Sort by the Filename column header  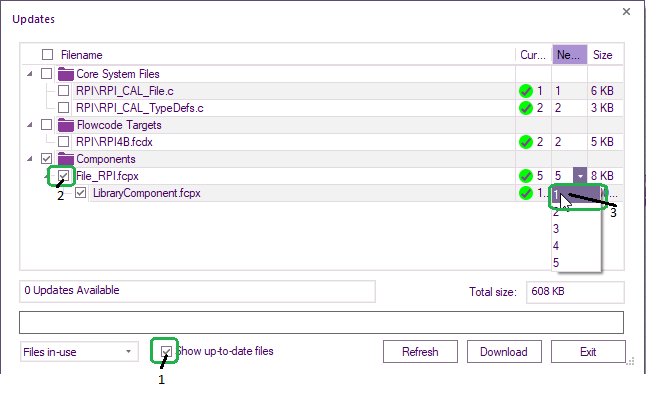point(82,55)
